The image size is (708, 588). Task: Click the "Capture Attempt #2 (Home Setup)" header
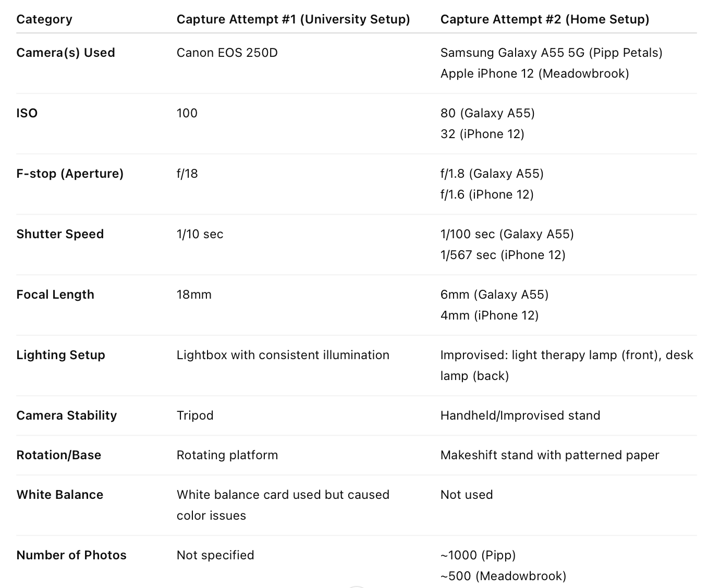tap(544, 19)
